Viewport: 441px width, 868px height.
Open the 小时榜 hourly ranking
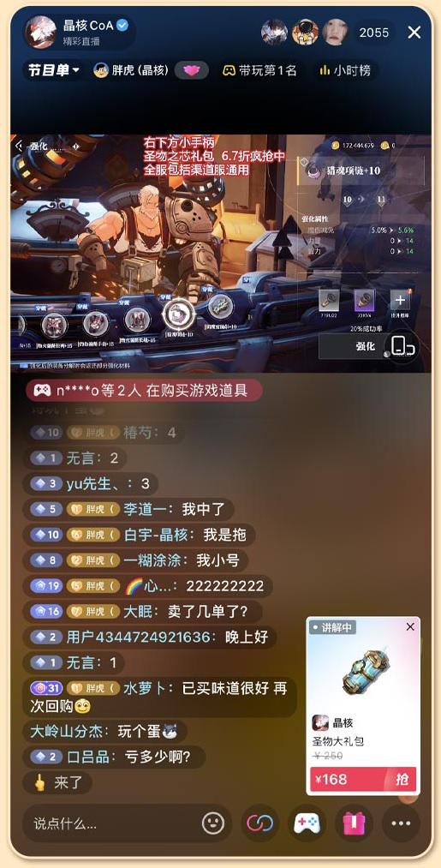pos(345,70)
